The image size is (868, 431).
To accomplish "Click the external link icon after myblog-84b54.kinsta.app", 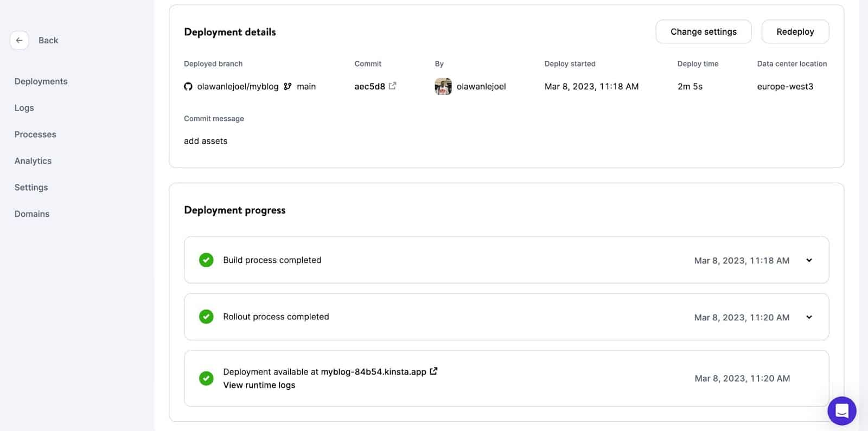I will 433,371.
